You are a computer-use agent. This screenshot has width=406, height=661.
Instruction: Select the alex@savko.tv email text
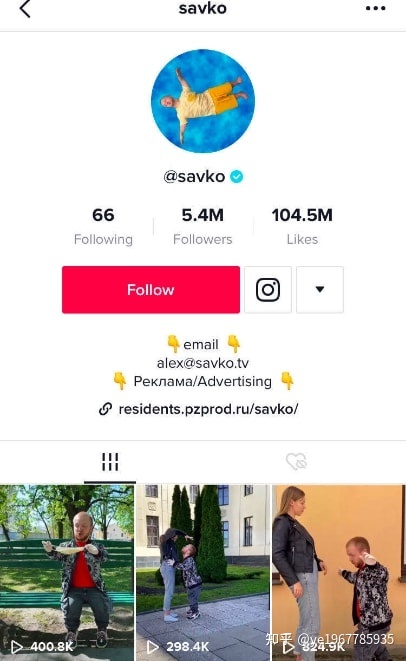(x=203, y=363)
